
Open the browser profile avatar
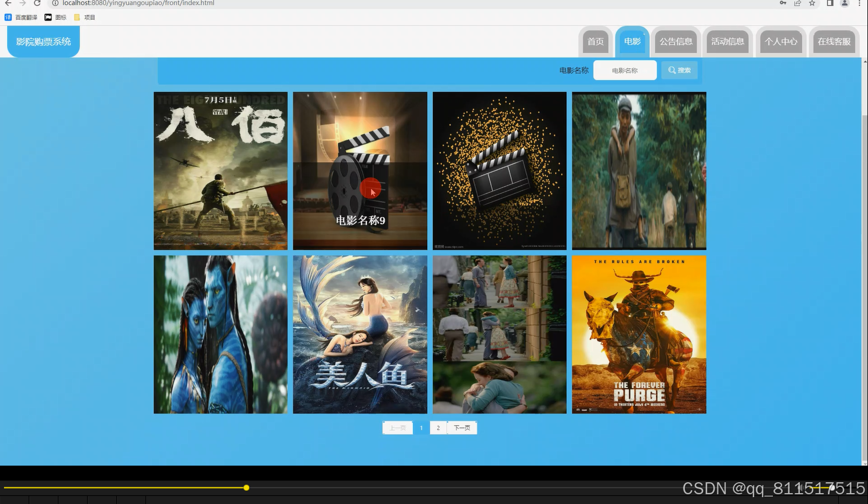pyautogui.click(x=845, y=3)
